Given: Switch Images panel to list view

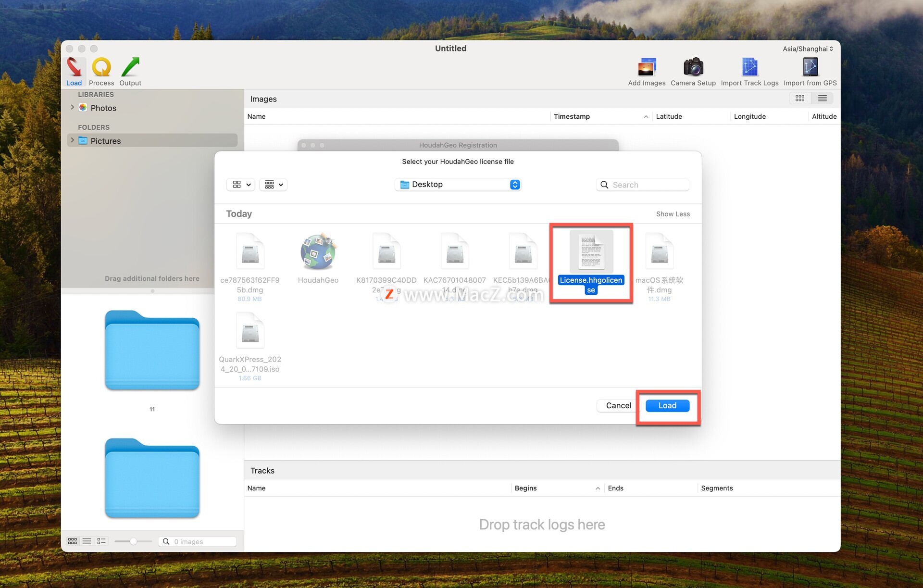Looking at the screenshot, I should point(823,98).
